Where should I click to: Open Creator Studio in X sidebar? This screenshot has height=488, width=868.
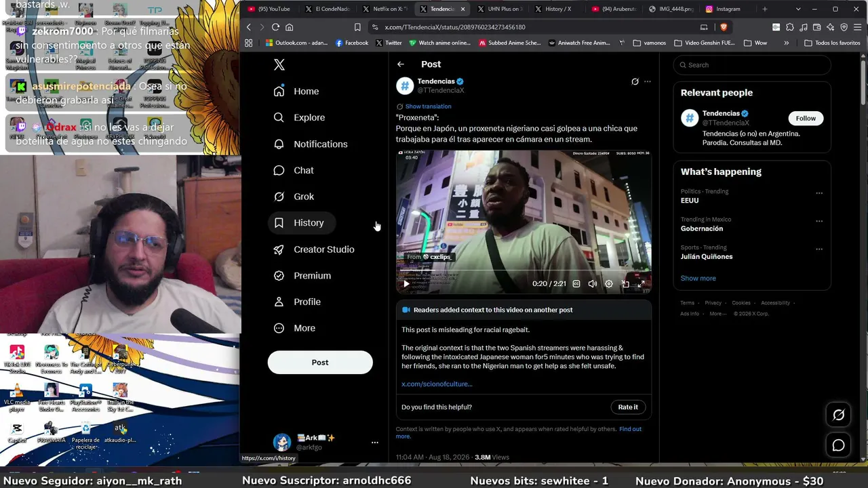tap(314, 249)
